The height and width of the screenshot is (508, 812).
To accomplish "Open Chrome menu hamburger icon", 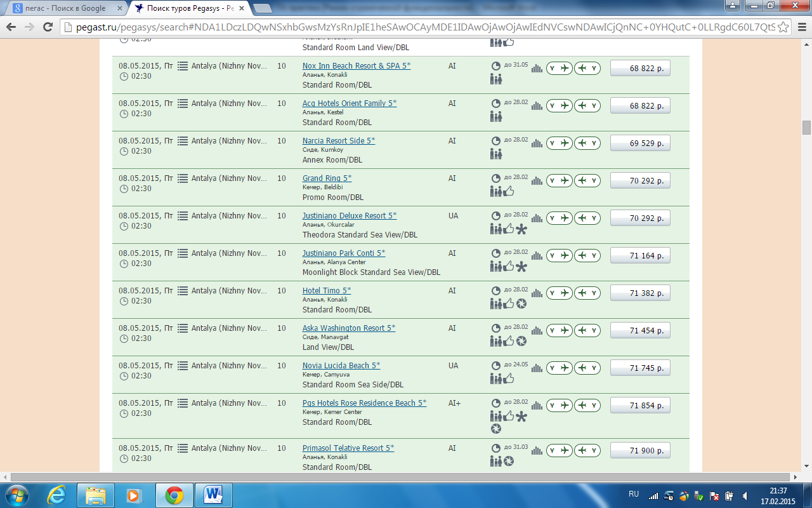I will [801, 27].
